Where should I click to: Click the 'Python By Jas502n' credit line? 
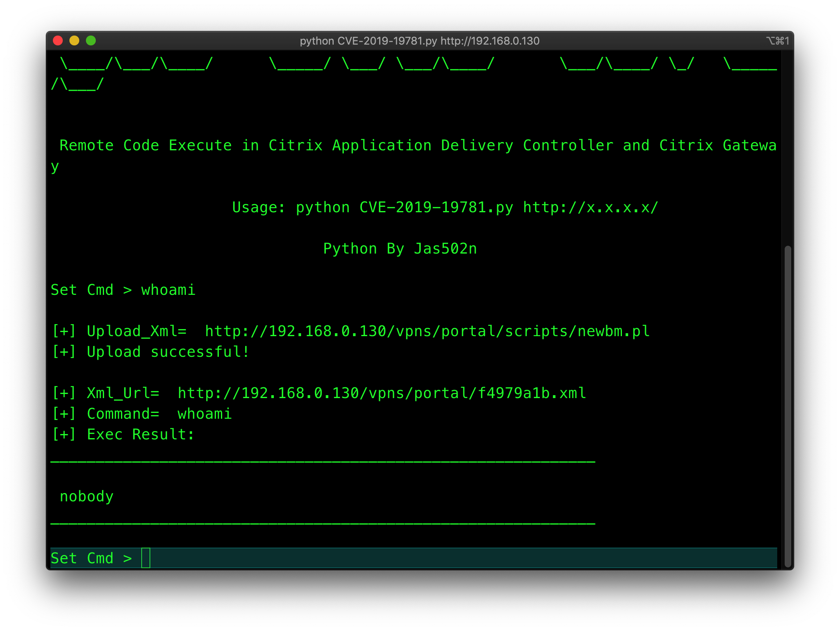400,249
